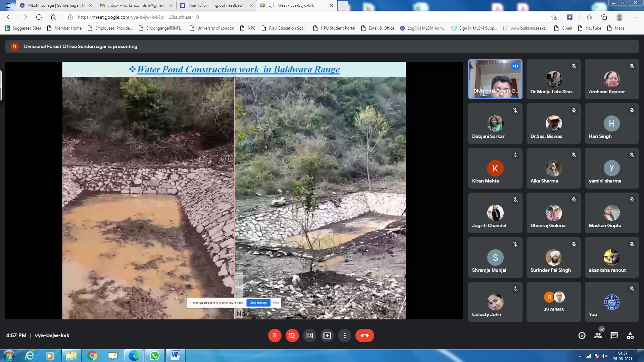Show hidden system tray icons
Screen dimensions: 644x362
coord(580,356)
